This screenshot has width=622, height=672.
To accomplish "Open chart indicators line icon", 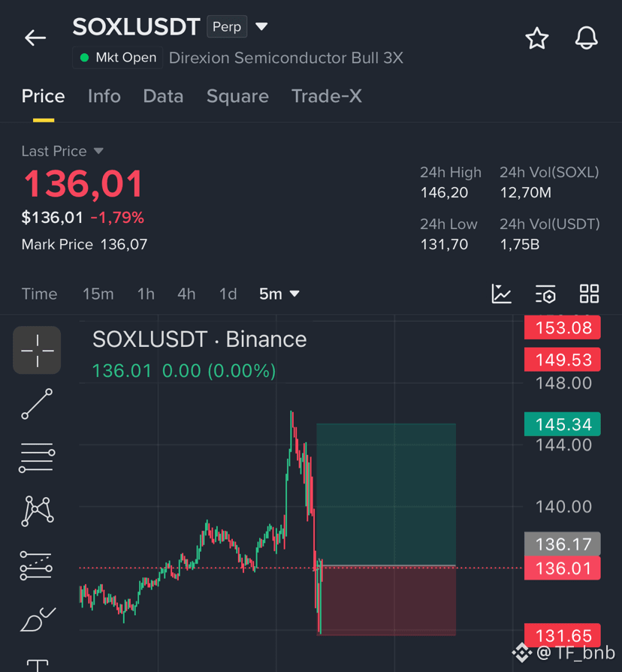I will click(501, 294).
